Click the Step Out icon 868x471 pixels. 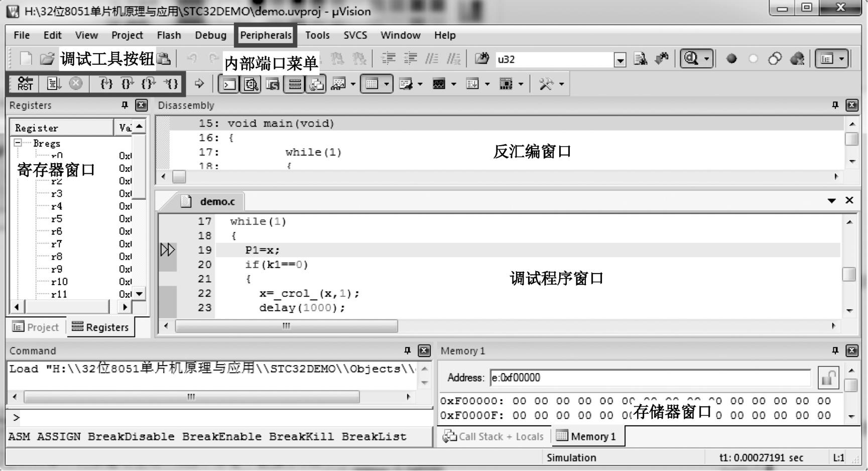(149, 84)
